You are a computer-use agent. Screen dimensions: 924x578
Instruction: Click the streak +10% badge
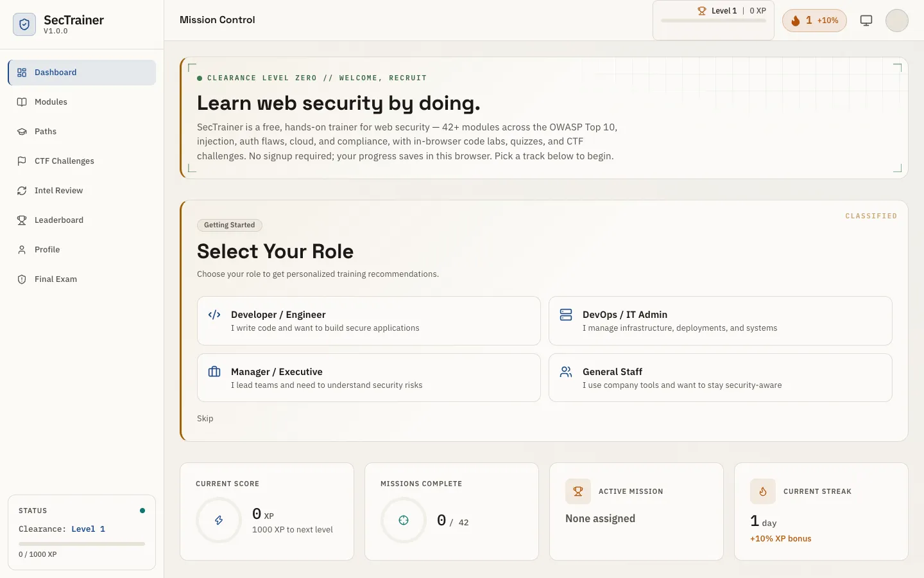815,21
